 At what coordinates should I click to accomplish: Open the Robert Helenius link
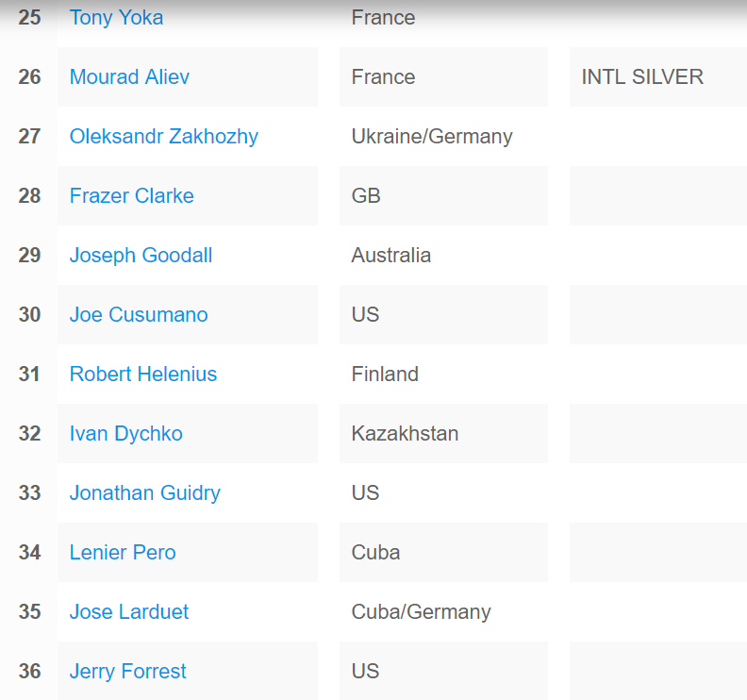click(142, 375)
